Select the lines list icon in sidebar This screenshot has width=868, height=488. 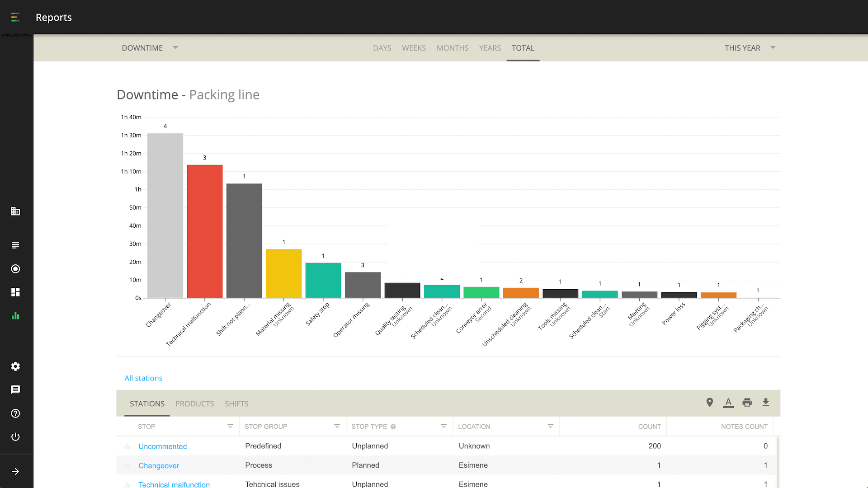[15, 245]
